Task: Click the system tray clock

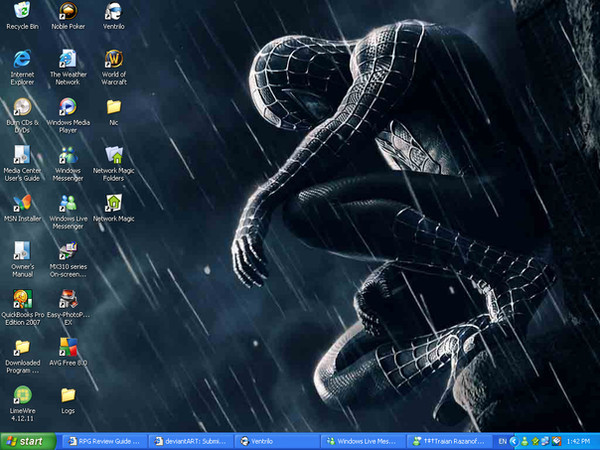Action: tap(577, 441)
